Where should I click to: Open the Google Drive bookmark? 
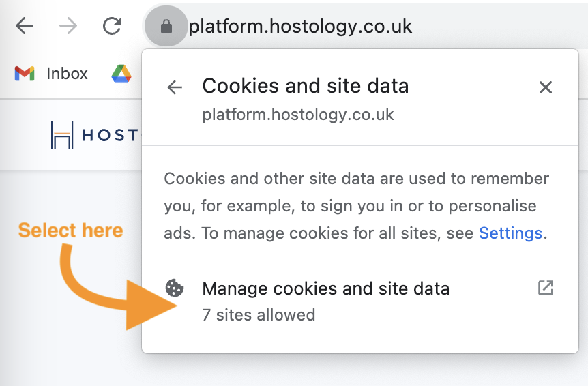click(121, 74)
